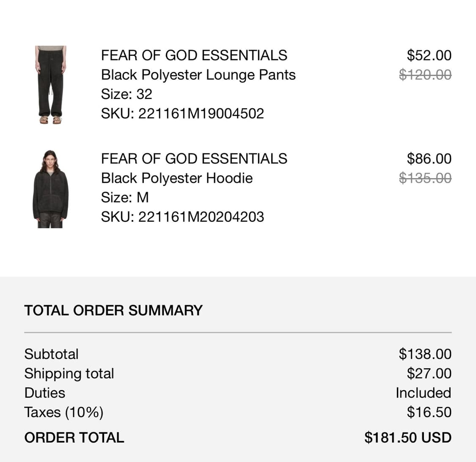This screenshot has width=476, height=462.
Task: Click the $52.00 sale price
Action: pos(429,55)
